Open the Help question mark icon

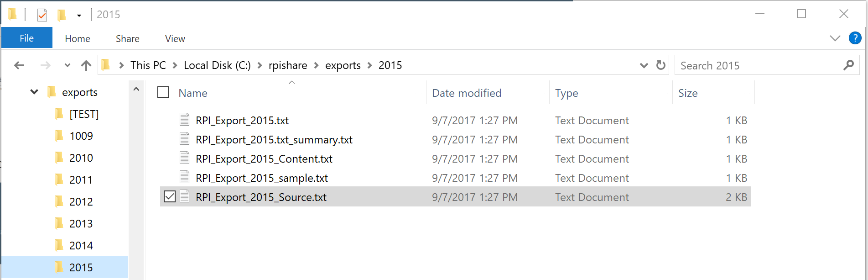tap(855, 38)
